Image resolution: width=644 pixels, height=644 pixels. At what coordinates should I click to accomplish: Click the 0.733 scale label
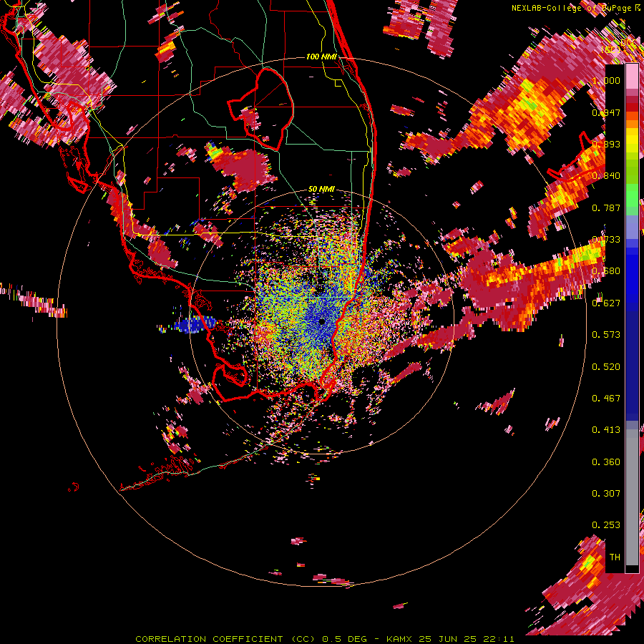click(x=606, y=240)
